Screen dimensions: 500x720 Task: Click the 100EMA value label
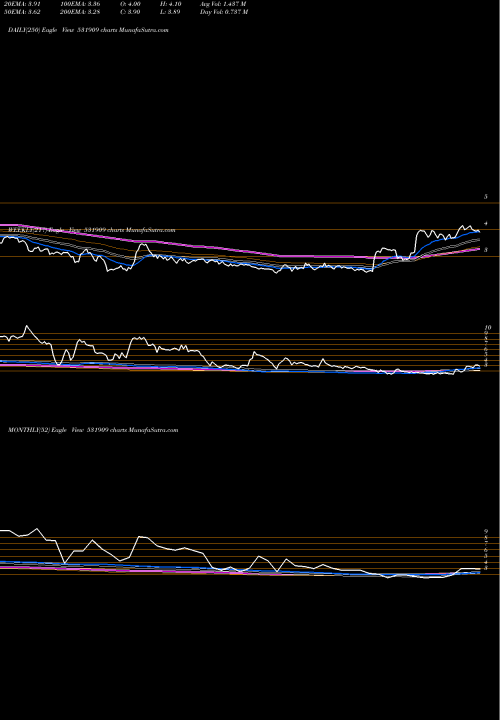pyautogui.click(x=80, y=3)
